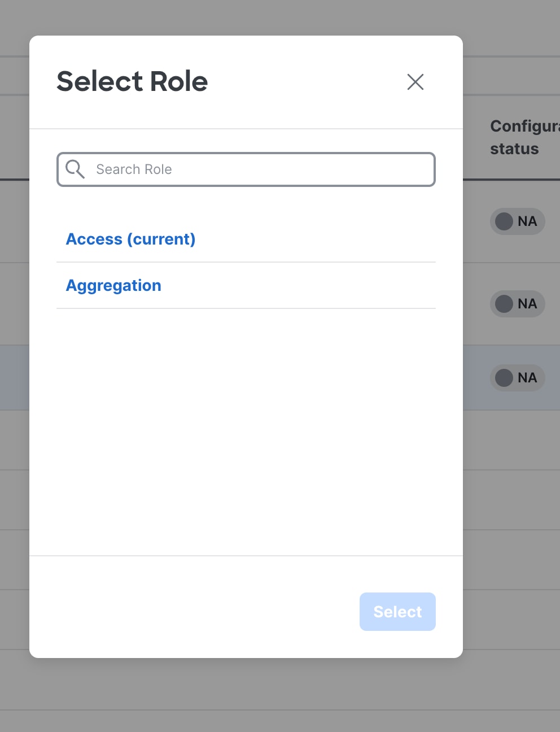Click the Select Role dialog title
This screenshot has height=732, width=560.
pos(132,81)
